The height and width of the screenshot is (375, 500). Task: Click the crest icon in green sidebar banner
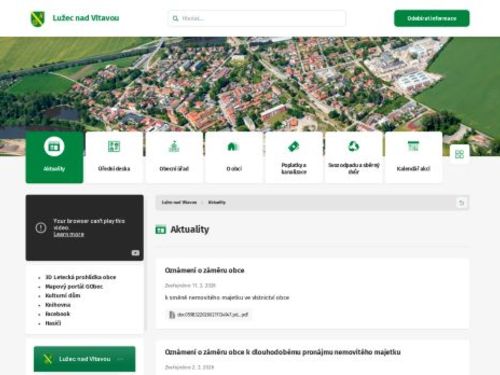pos(48,359)
